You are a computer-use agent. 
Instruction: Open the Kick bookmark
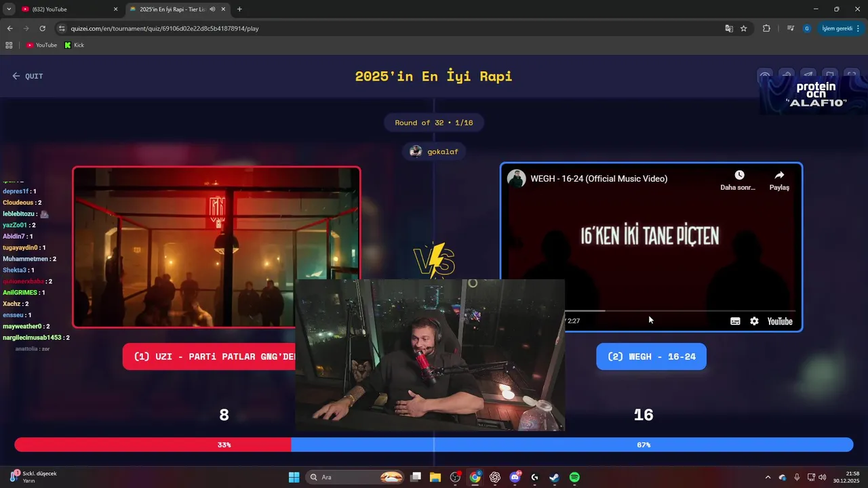[x=74, y=45]
